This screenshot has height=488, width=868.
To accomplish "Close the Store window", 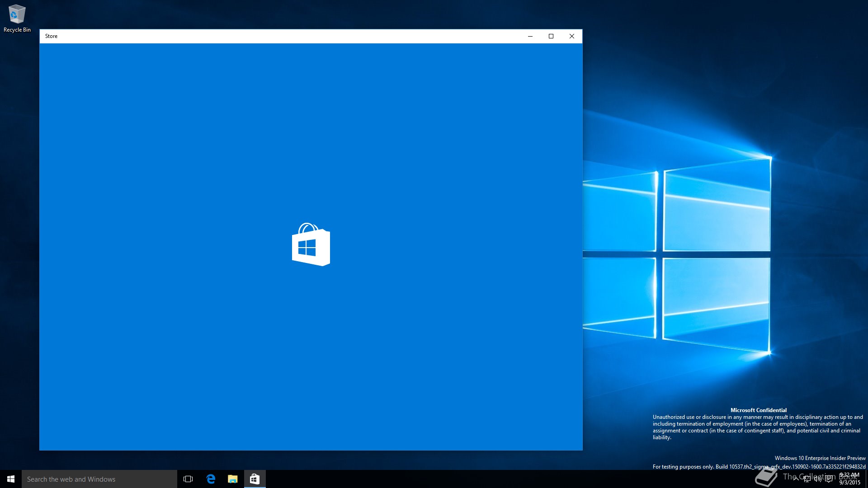I will click(572, 36).
